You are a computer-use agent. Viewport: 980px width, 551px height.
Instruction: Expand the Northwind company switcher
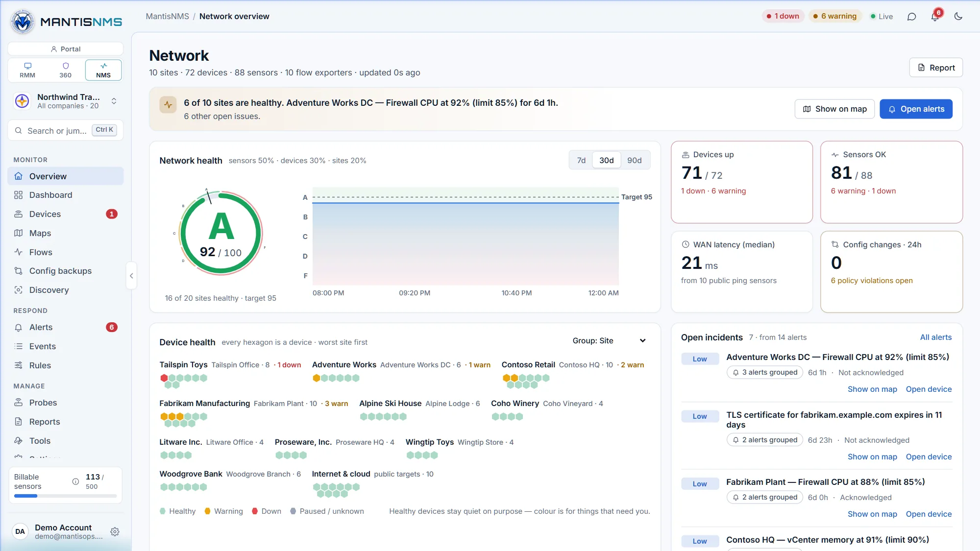click(x=66, y=101)
